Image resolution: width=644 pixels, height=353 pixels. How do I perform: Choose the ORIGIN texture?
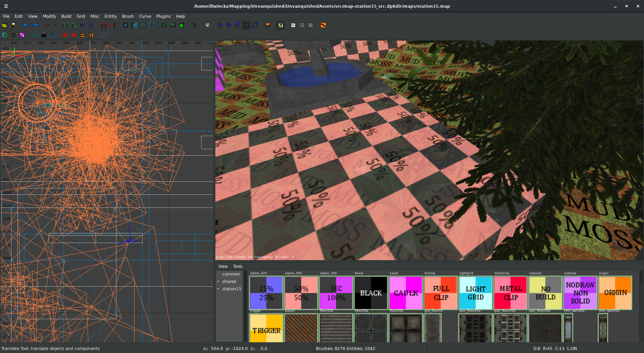[x=615, y=293]
